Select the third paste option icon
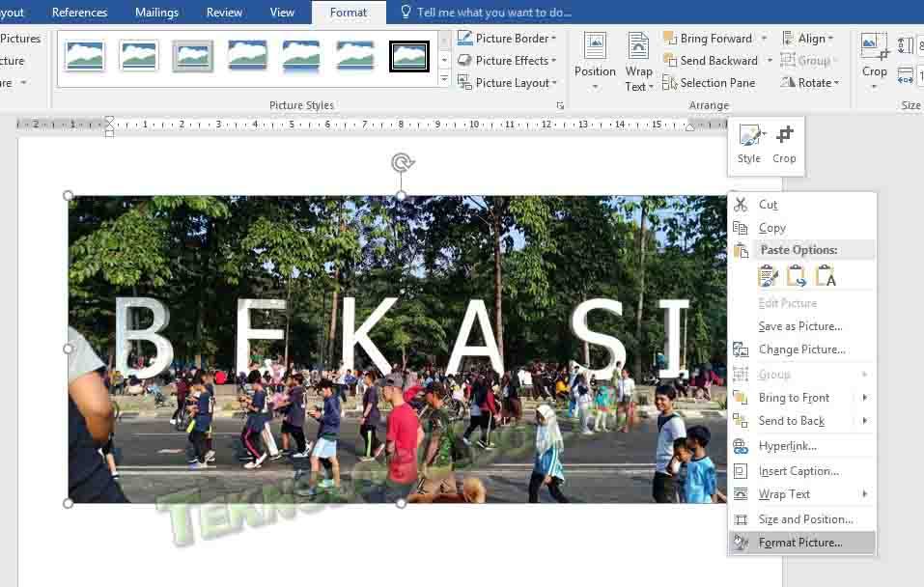The height and width of the screenshot is (587, 924). click(x=825, y=276)
